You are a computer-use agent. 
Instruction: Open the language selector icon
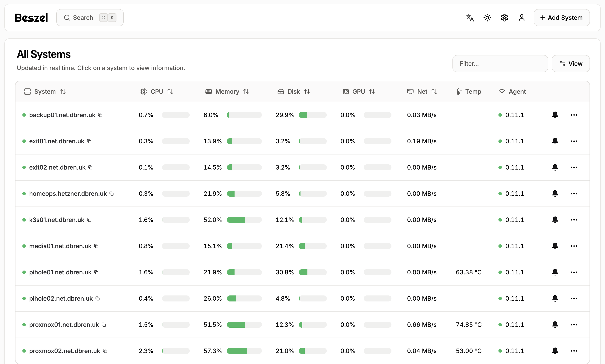(x=470, y=18)
